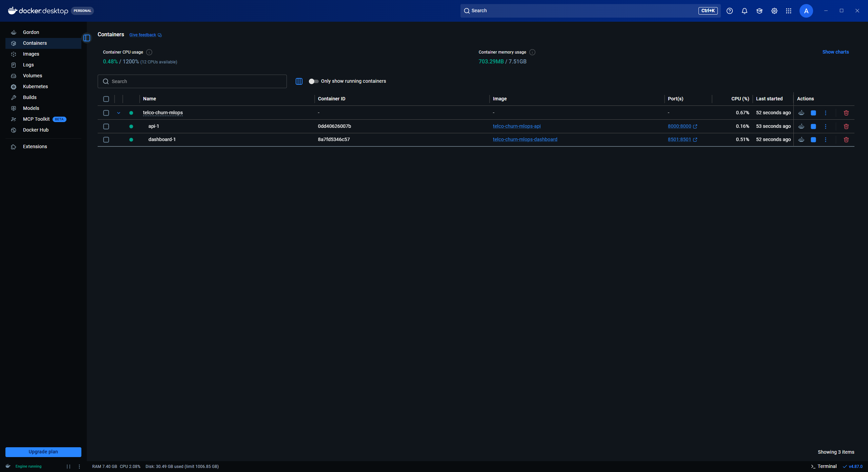The height and width of the screenshot is (472, 868).
Task: Stop the dashboard-1 container
Action: click(x=813, y=140)
